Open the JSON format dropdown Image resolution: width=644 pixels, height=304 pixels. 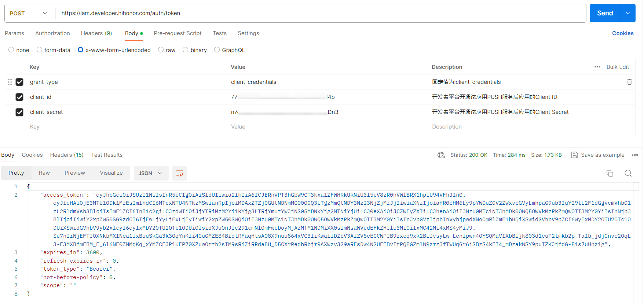click(151, 173)
